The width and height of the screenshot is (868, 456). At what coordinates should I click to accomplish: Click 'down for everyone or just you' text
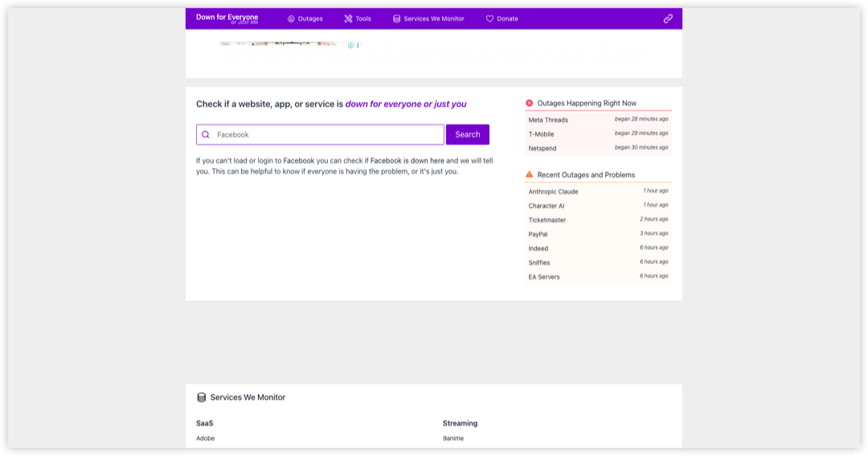tap(406, 105)
